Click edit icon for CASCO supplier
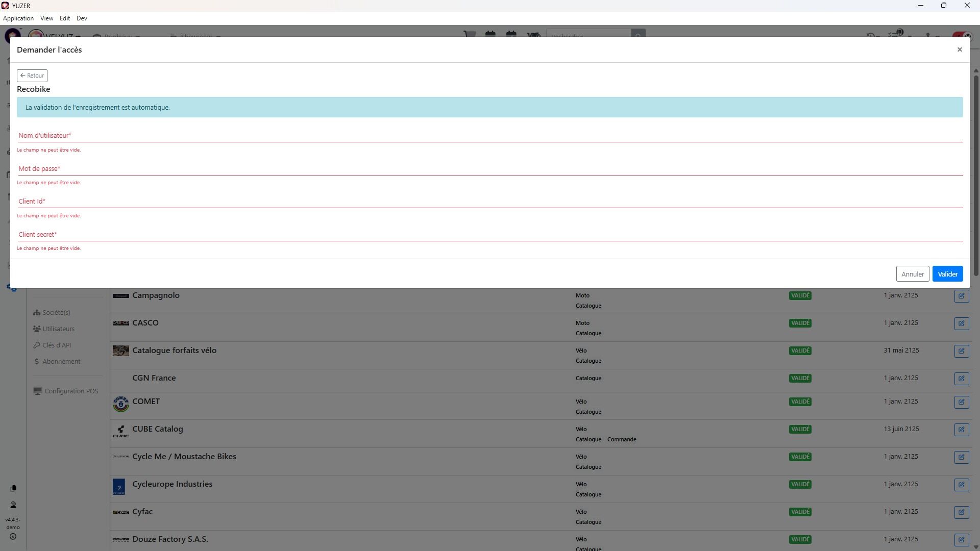The height and width of the screenshot is (551, 980). (961, 323)
